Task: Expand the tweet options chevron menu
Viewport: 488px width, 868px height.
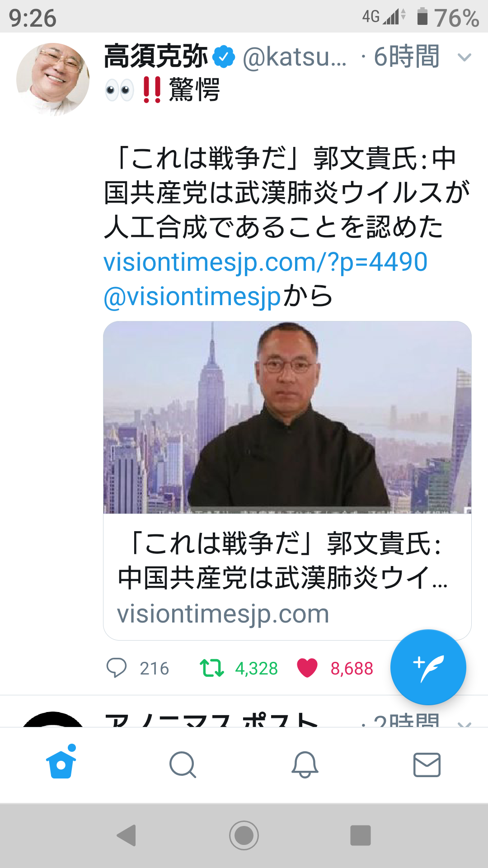Action: [x=465, y=57]
